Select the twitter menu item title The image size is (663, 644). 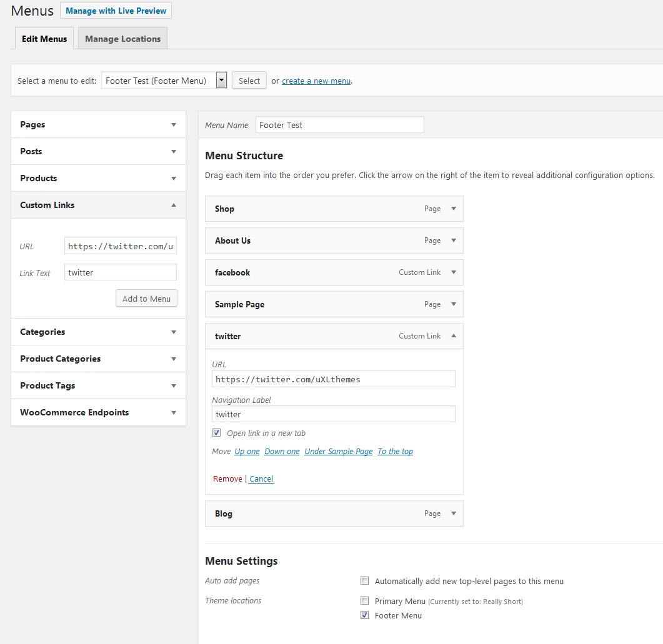click(228, 337)
